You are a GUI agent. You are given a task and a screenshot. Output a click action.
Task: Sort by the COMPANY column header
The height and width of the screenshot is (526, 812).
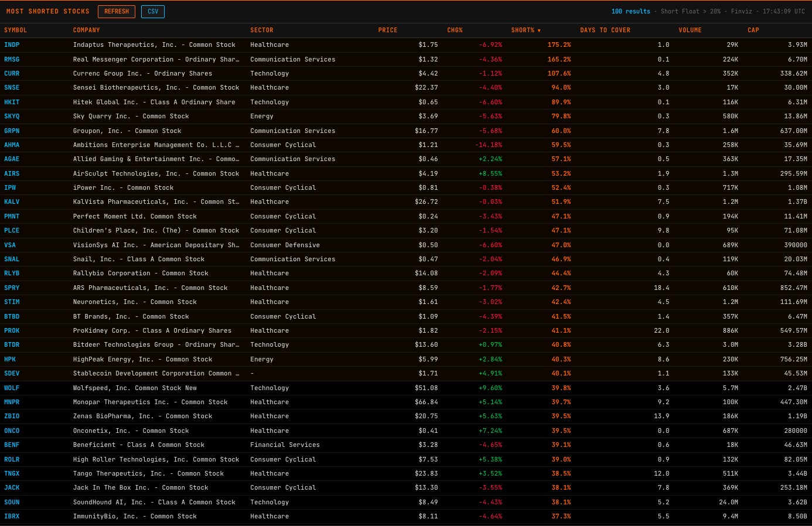(87, 30)
